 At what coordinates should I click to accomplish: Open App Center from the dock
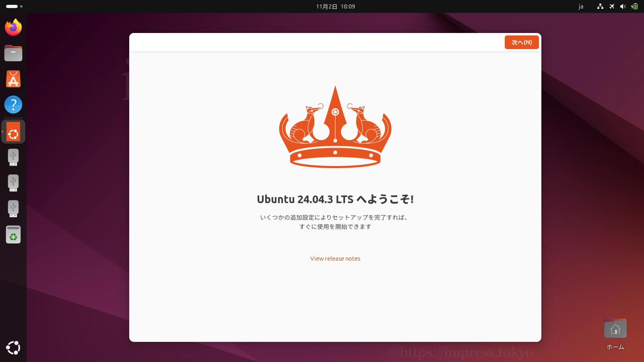coord(13,79)
